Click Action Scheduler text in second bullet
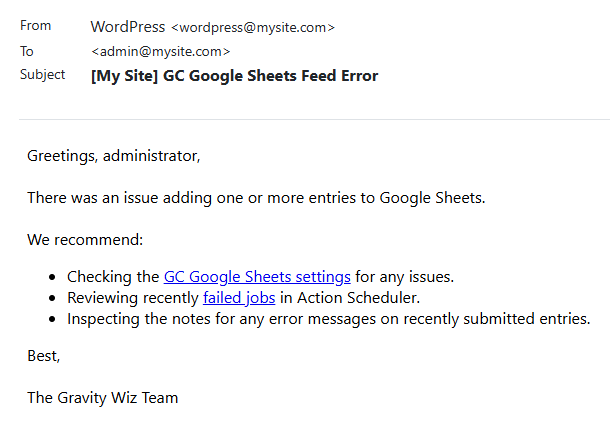Image resolution: width=610 pixels, height=427 pixels. [358, 298]
